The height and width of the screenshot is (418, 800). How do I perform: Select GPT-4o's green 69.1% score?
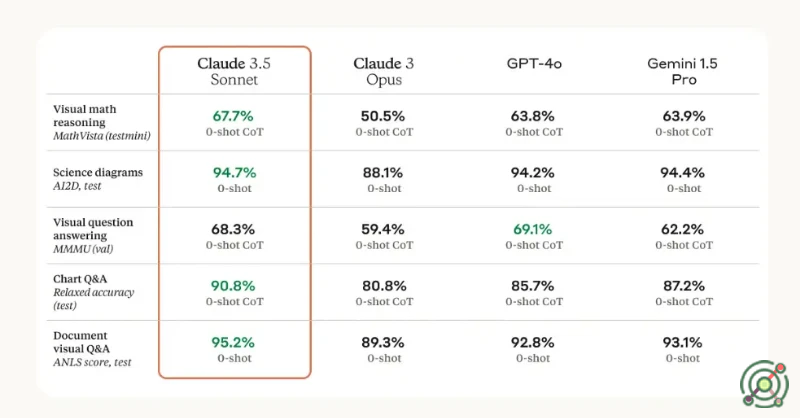click(x=533, y=229)
